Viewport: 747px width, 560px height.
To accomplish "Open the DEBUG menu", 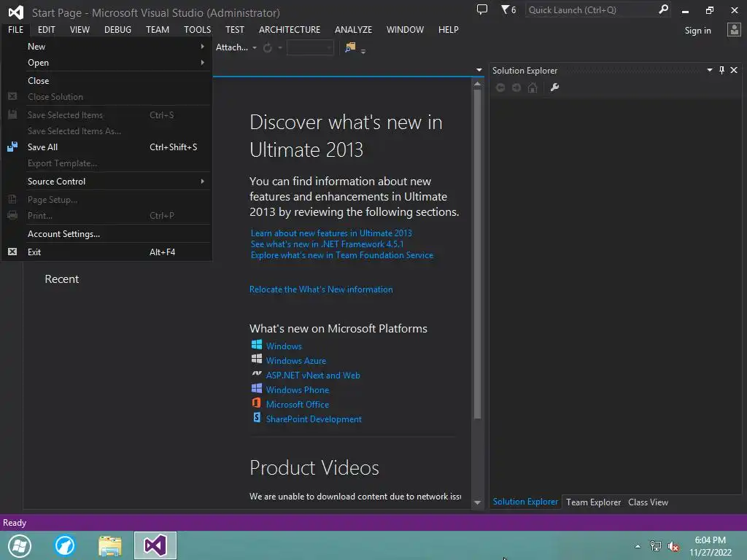I will tap(117, 29).
